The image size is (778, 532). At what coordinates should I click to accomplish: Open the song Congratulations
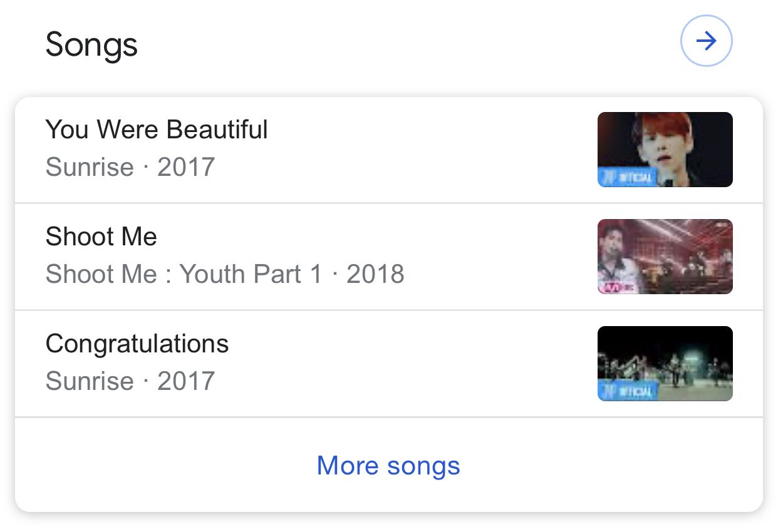[x=137, y=344]
